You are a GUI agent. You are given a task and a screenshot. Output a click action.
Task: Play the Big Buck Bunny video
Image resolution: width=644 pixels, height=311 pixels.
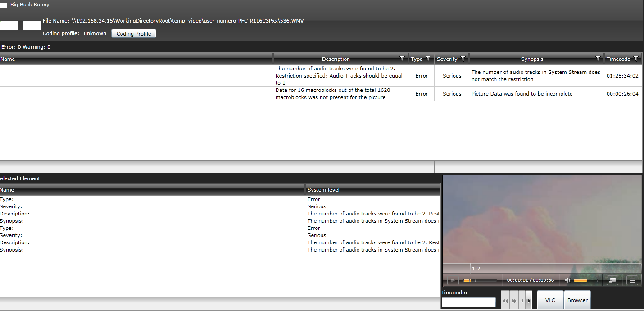pos(452,280)
